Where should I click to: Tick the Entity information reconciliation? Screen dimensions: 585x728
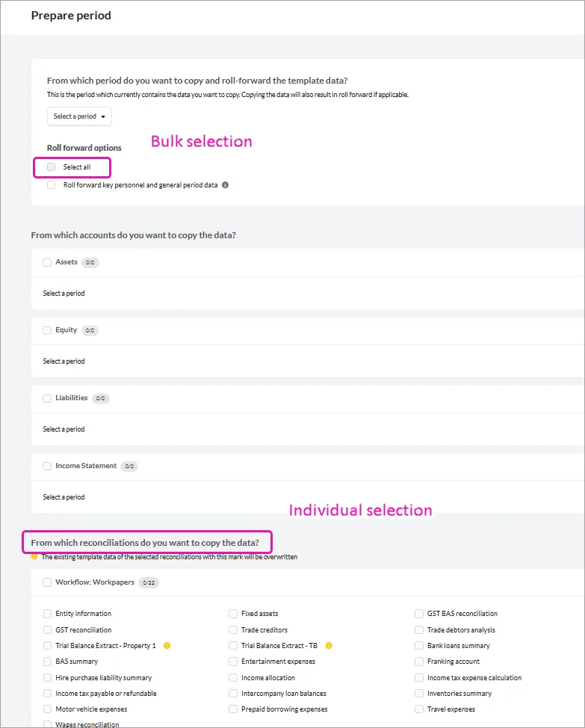pos(47,614)
